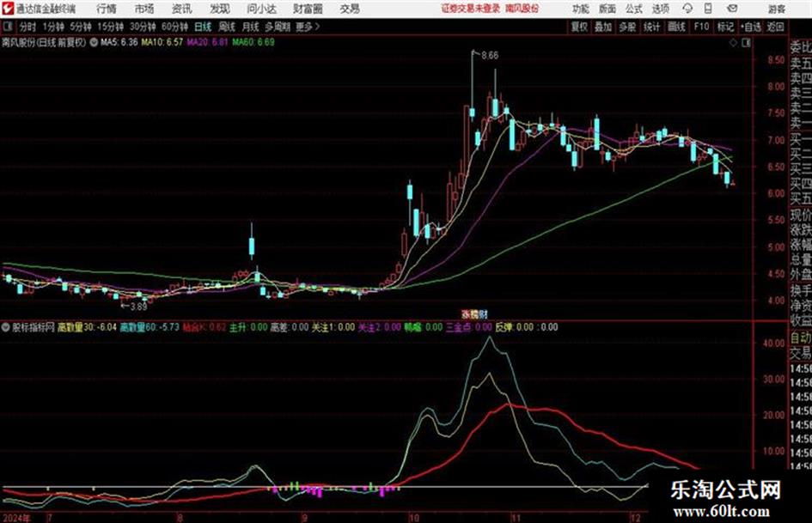The width and height of the screenshot is (812, 523).
Task: Open the 市场 menu
Action: [x=144, y=9]
